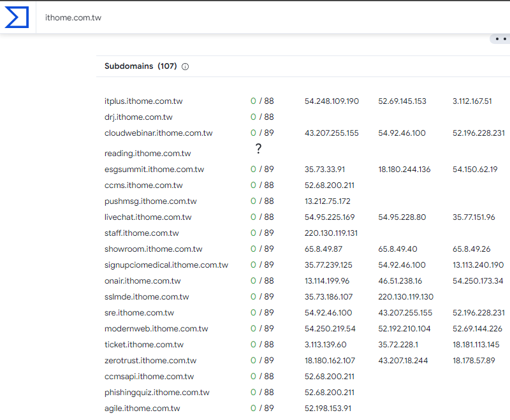
Task: Open phishingquiz.ithome.com.tw subdomain
Action: pos(157,393)
